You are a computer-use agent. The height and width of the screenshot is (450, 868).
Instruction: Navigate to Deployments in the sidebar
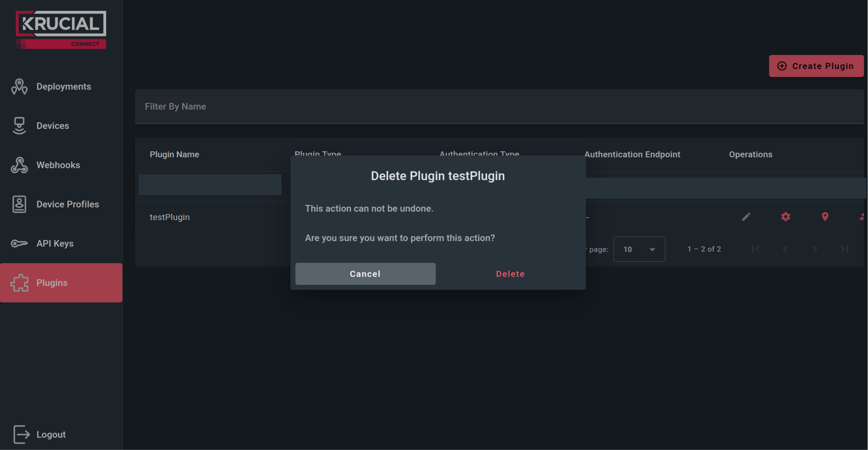64,87
